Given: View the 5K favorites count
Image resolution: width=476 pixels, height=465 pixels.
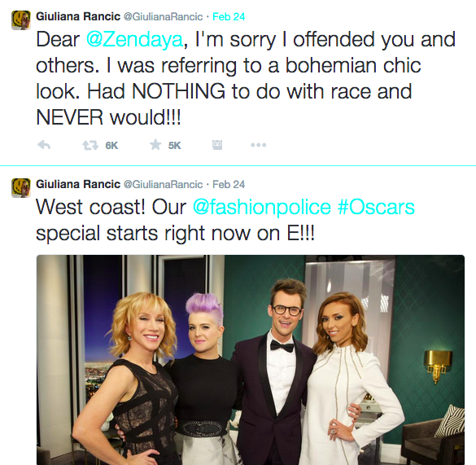Looking at the screenshot, I should [x=175, y=146].
